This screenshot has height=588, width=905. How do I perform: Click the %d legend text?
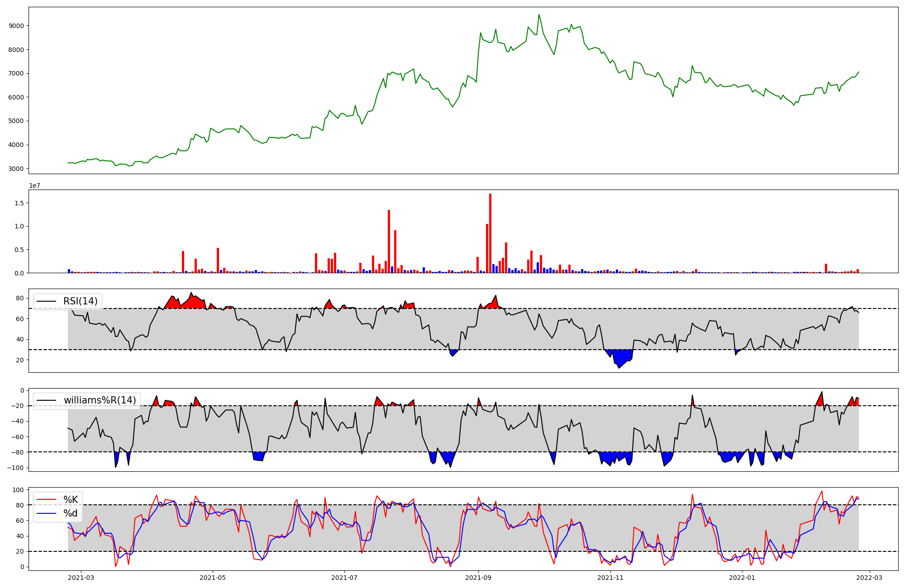click(x=71, y=513)
